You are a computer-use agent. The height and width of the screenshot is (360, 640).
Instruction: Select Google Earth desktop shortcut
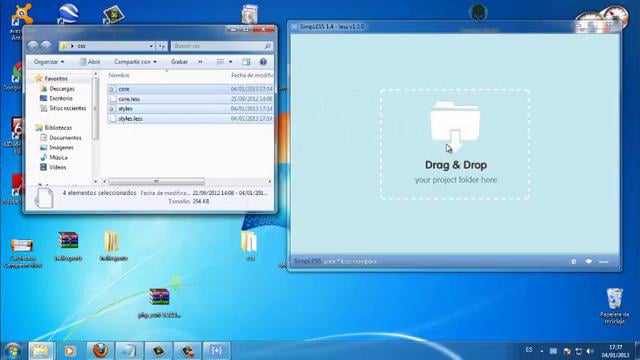tap(67, 13)
